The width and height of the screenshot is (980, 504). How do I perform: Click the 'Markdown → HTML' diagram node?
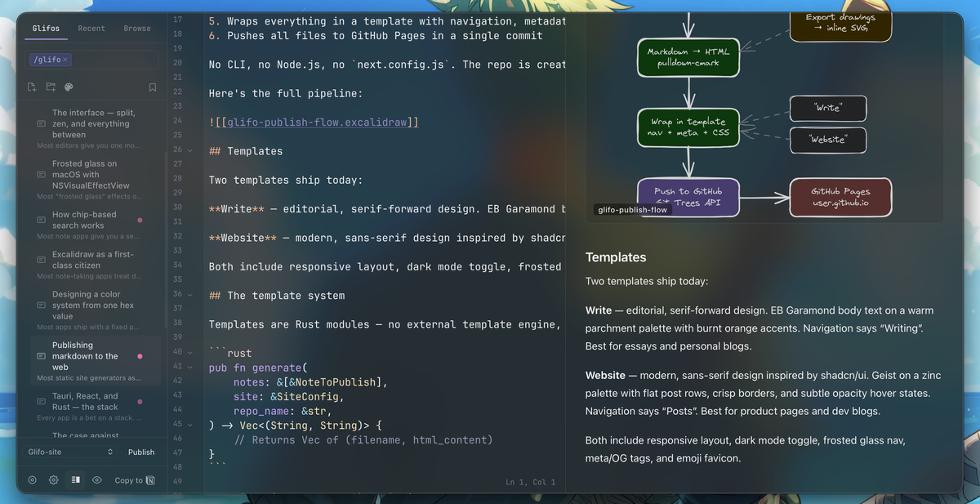[688, 56]
